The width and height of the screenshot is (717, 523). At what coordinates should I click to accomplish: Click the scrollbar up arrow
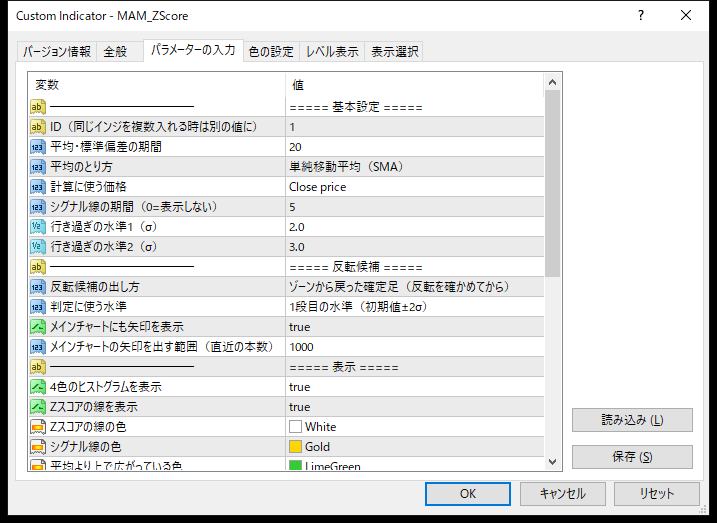pyautogui.click(x=552, y=82)
